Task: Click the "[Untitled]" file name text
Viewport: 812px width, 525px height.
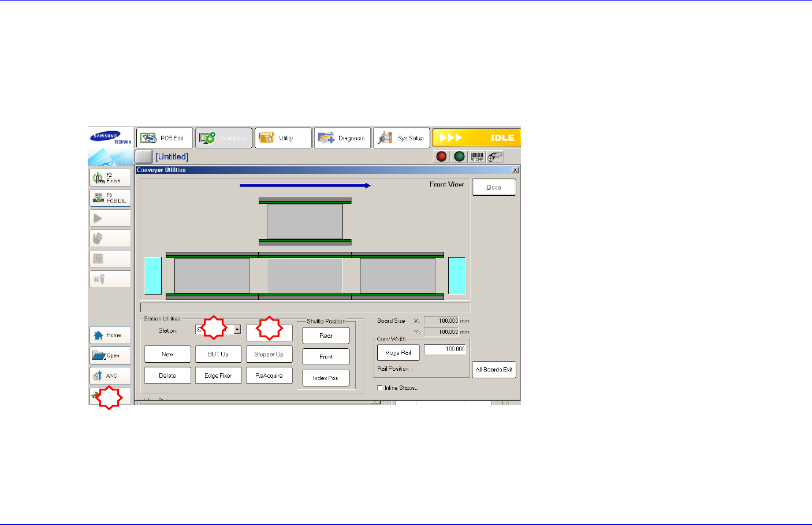Action: click(x=172, y=157)
